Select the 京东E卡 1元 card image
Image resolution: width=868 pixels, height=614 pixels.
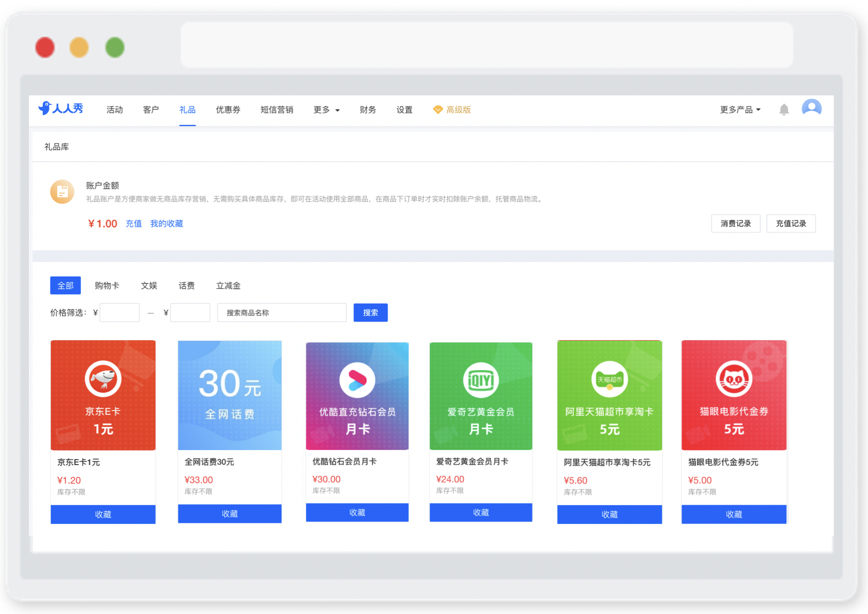pyautogui.click(x=103, y=395)
